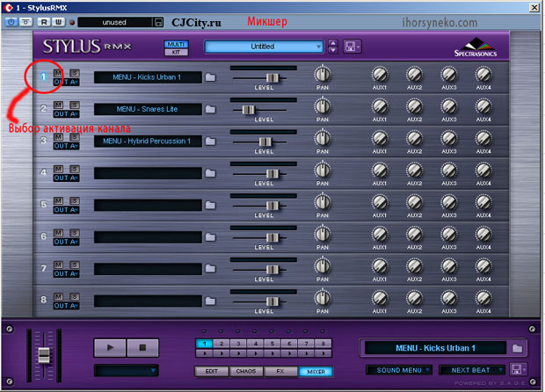The width and height of the screenshot is (545, 392).
Task: Switch to the MIXER page
Action: 316,372
